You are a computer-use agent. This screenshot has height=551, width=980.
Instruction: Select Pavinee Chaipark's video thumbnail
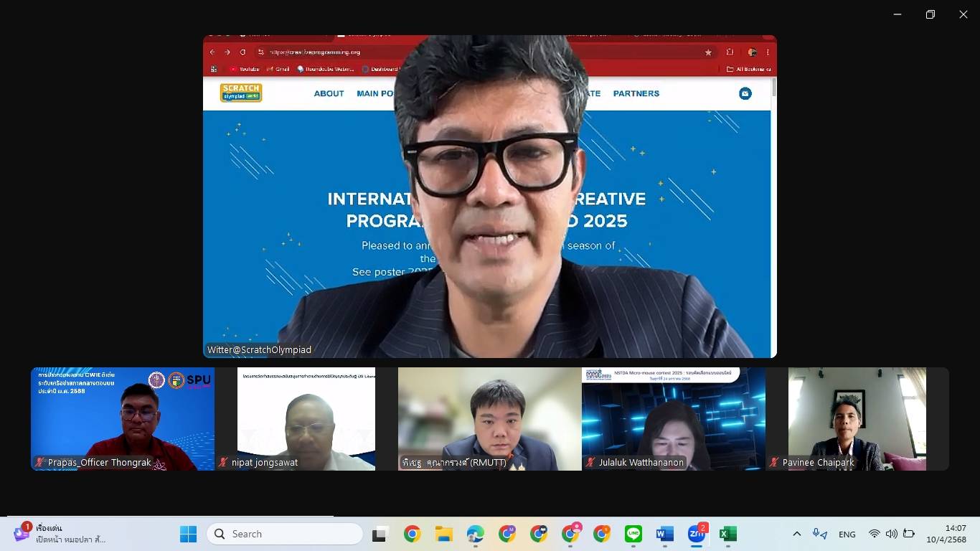tap(857, 419)
